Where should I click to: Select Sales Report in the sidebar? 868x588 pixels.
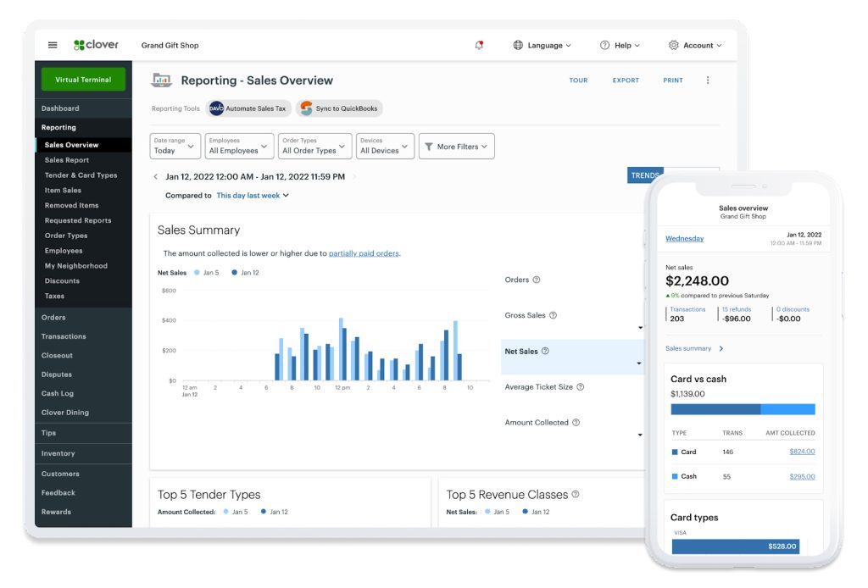pos(67,160)
